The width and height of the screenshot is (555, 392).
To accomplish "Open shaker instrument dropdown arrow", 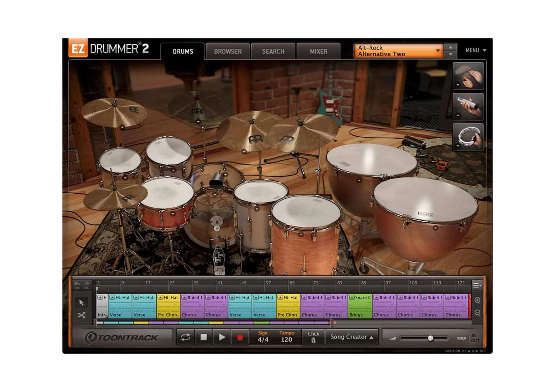I will (458, 115).
